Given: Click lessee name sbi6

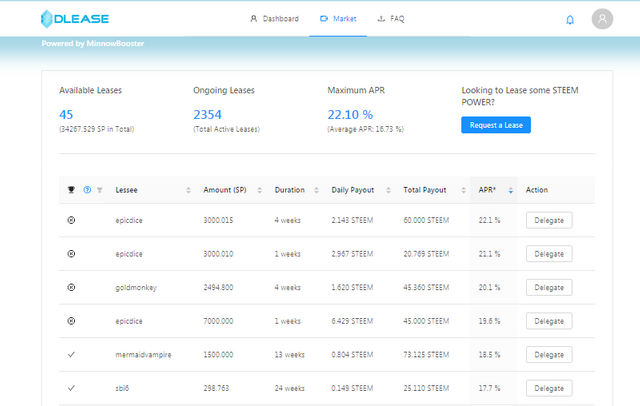Looking at the screenshot, I should point(122,388).
